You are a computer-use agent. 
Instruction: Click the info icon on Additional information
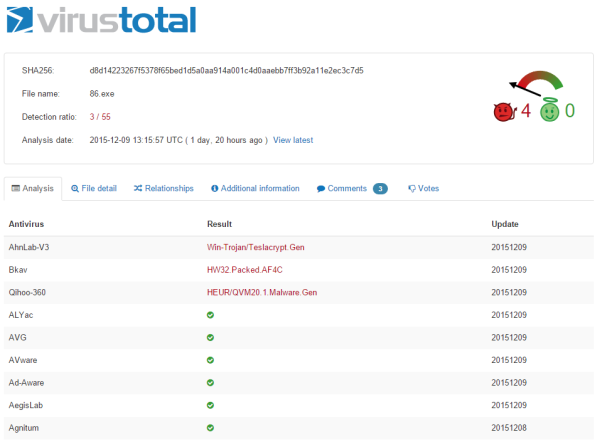(215, 189)
